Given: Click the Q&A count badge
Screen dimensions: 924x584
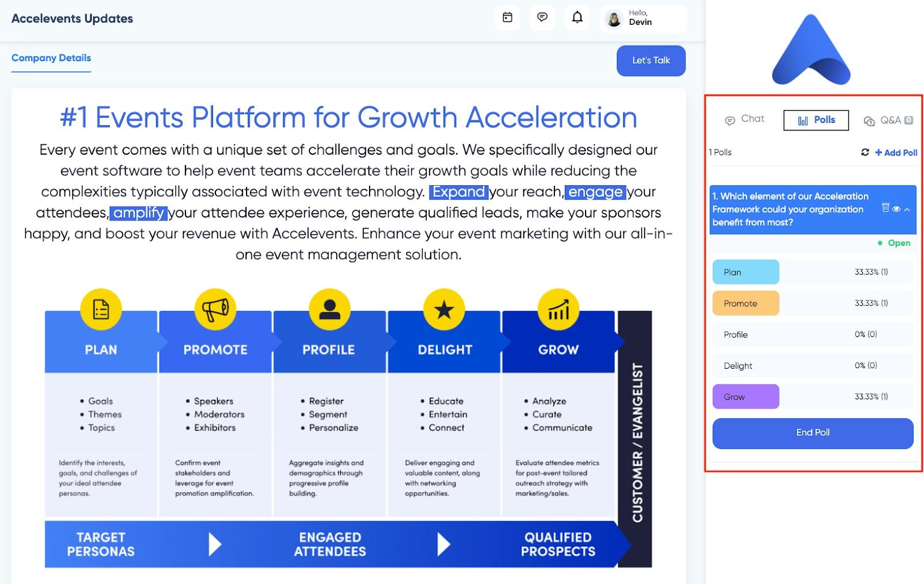Looking at the screenshot, I should [x=908, y=120].
